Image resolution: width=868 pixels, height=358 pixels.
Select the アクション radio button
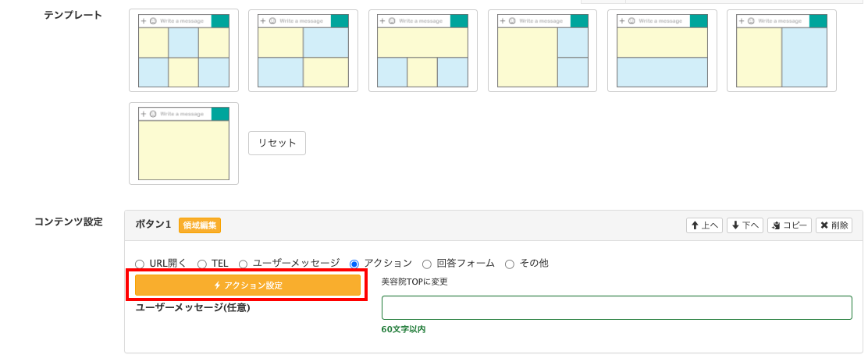(354, 264)
